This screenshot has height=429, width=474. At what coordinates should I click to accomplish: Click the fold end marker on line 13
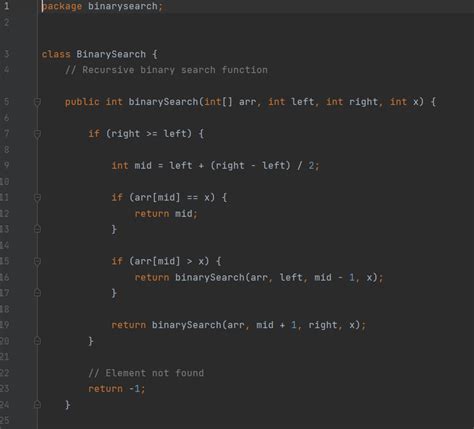point(37,229)
